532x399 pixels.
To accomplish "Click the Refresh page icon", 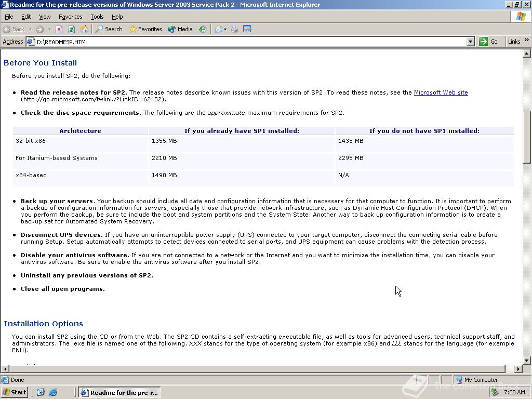I will [x=71, y=29].
